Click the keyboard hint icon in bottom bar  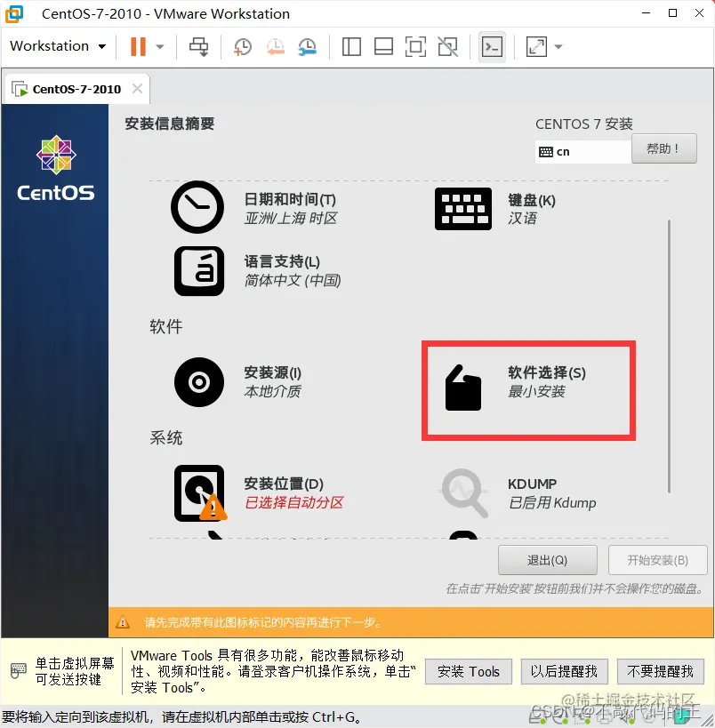(x=18, y=671)
